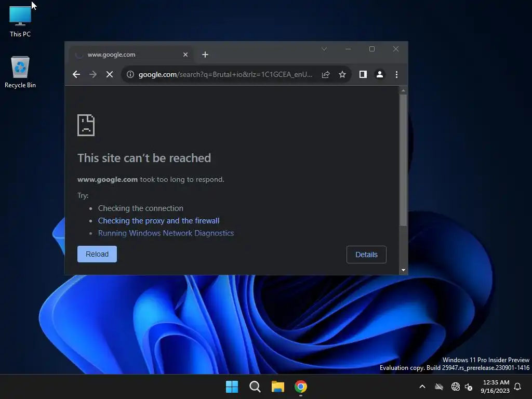Open Chrome side panel icon
Image resolution: width=532 pixels, height=399 pixels.
[363, 74]
